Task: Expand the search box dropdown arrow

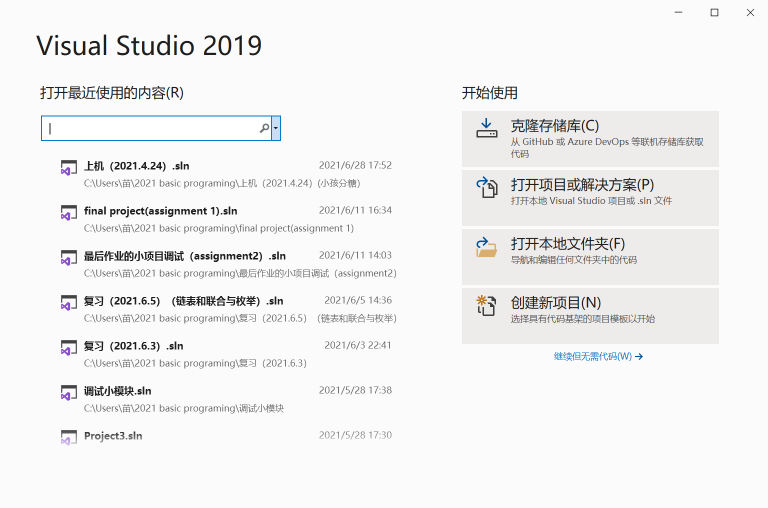Action: 276,128
